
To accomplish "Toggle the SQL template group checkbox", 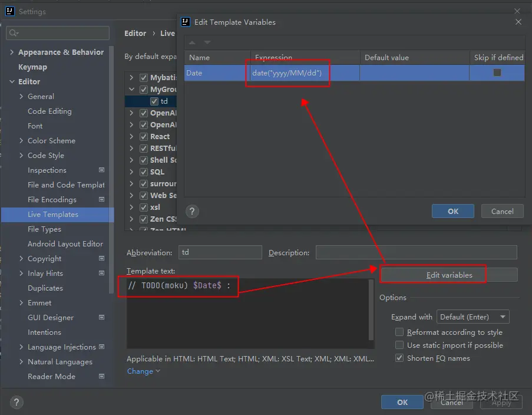I will coord(144,172).
